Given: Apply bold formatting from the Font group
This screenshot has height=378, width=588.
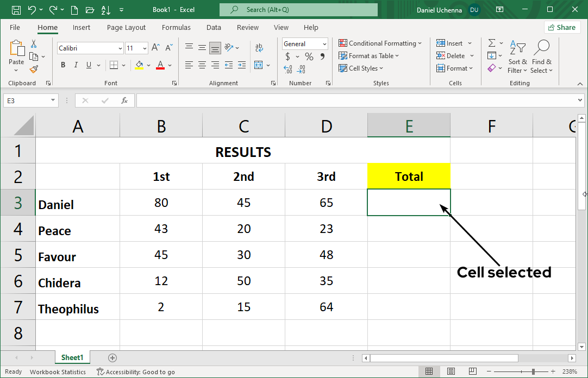Looking at the screenshot, I should (x=62, y=65).
